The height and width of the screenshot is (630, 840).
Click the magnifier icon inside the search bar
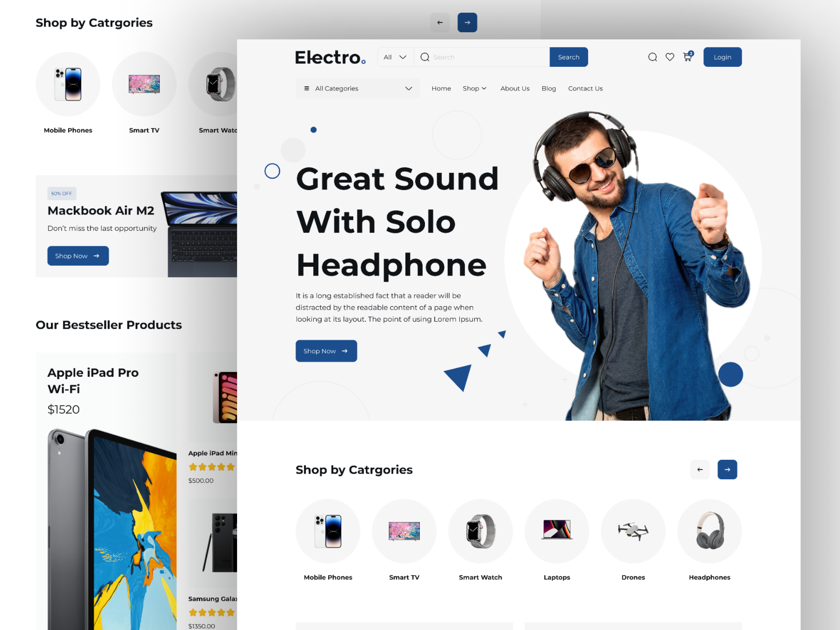(x=425, y=57)
